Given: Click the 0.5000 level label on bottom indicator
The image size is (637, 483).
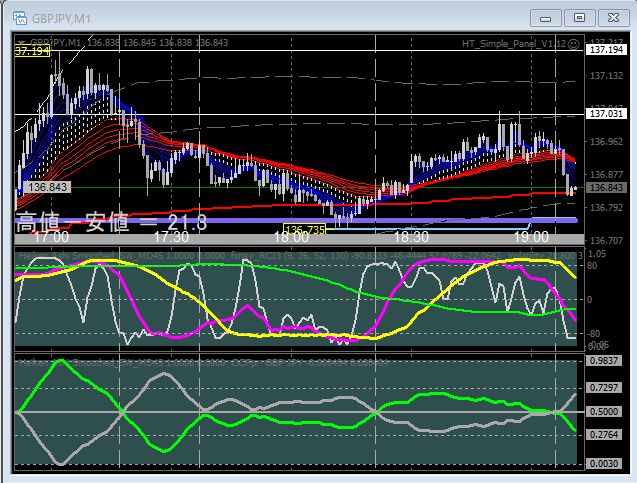Looking at the screenshot, I should pyautogui.click(x=603, y=411).
